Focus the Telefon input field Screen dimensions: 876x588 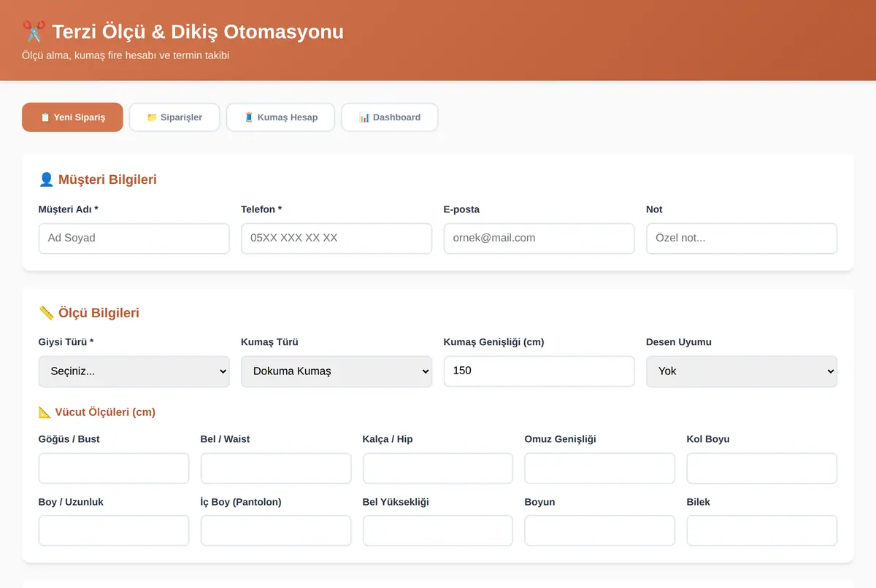coord(337,239)
